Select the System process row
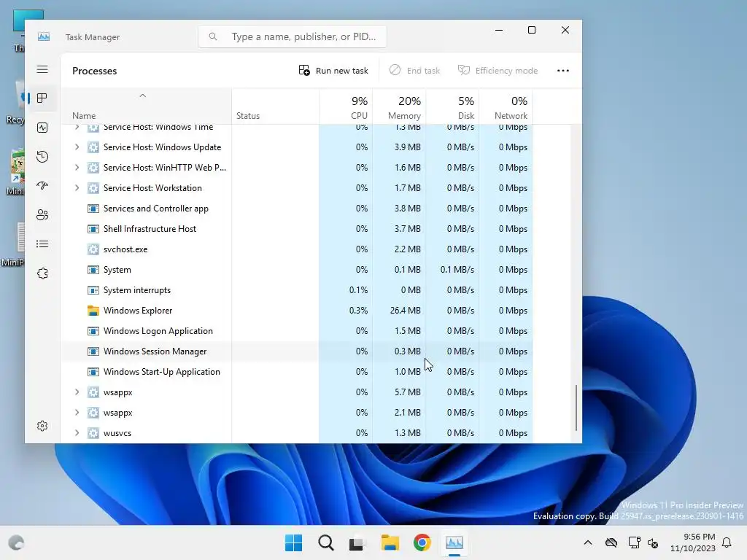This screenshot has height=560, width=747. [297, 270]
